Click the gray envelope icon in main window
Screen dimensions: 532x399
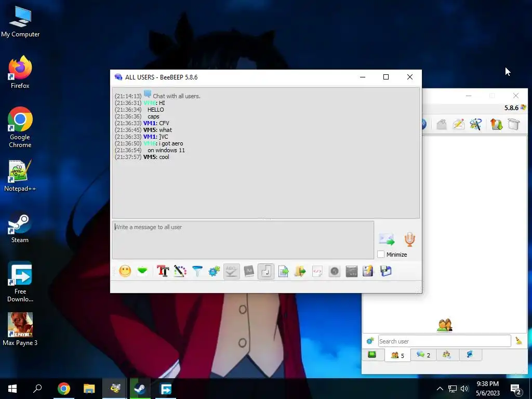click(442, 124)
